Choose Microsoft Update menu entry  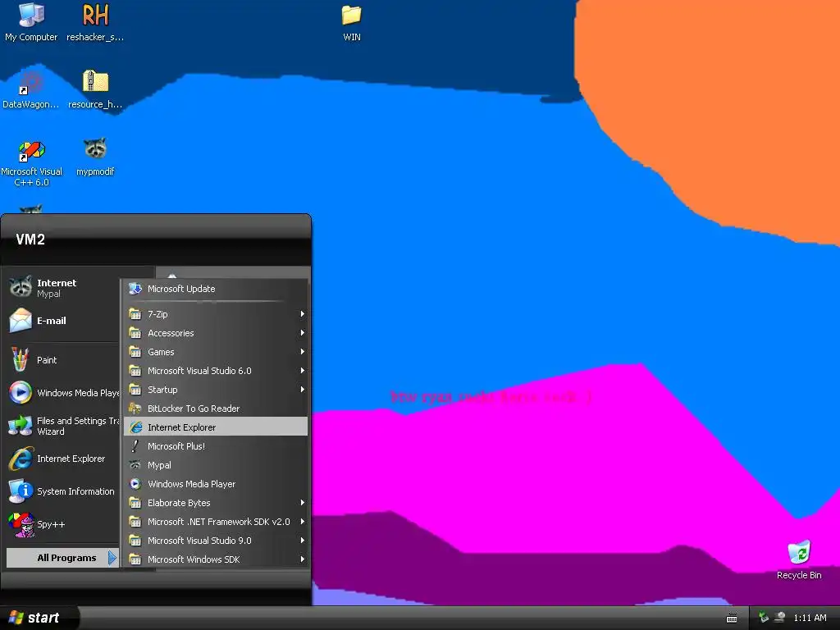pos(216,289)
